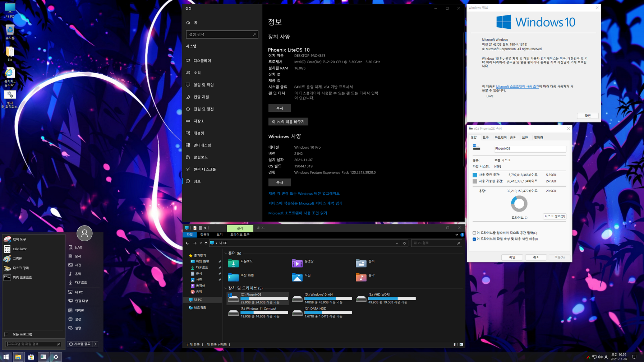Viewport: 644px width, 362px height.
Task: Select 저장소 in Settings sidebar
Action: click(222, 121)
